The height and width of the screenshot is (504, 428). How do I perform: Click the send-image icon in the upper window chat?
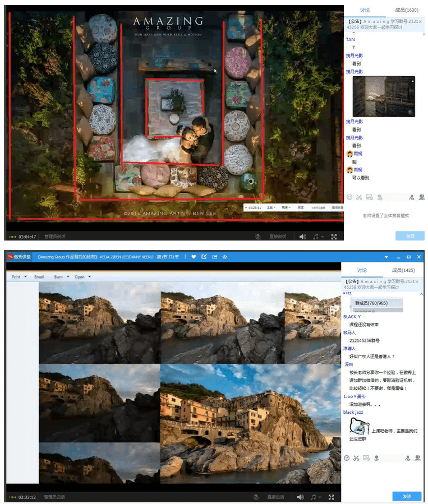[x=369, y=197]
